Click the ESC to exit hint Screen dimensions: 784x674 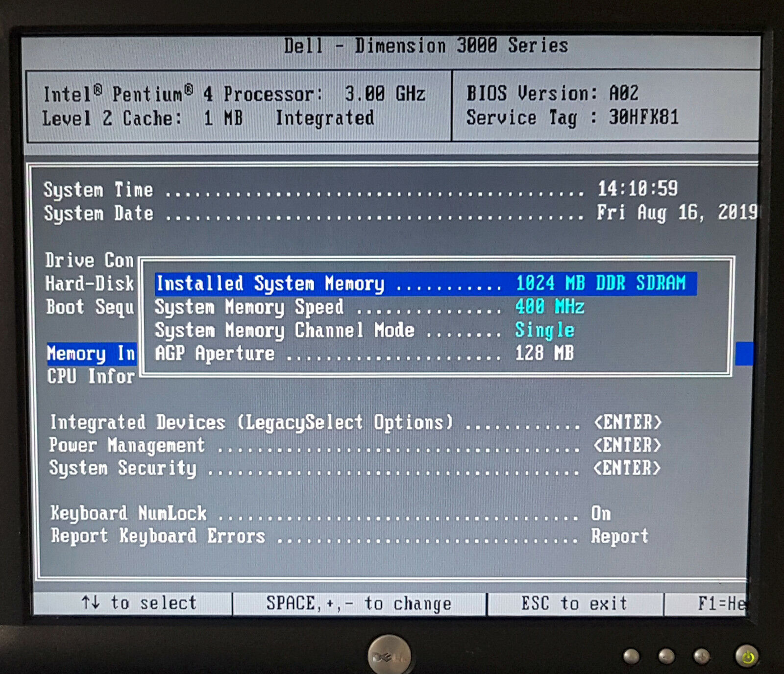pyautogui.click(x=574, y=603)
